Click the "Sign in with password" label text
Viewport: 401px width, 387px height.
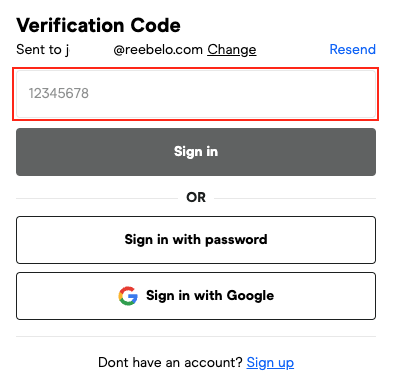click(196, 240)
